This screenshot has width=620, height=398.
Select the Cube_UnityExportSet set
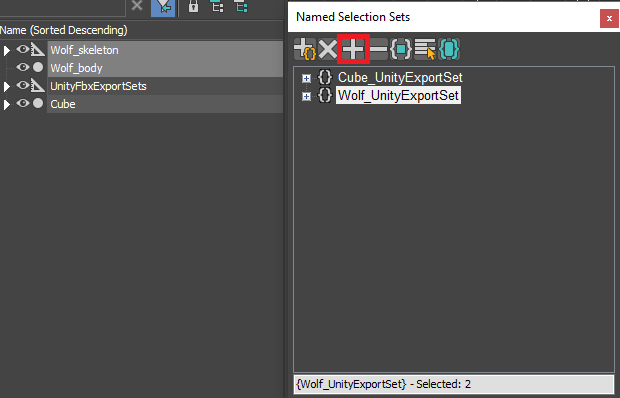coord(400,77)
